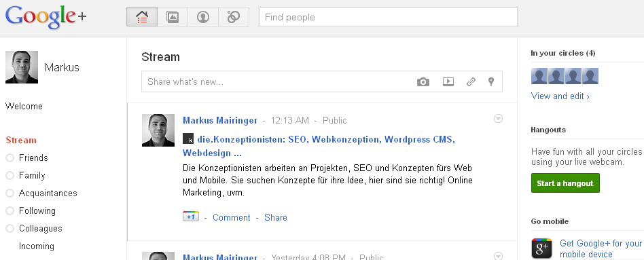Focus the Share what's new box

(x=321, y=81)
